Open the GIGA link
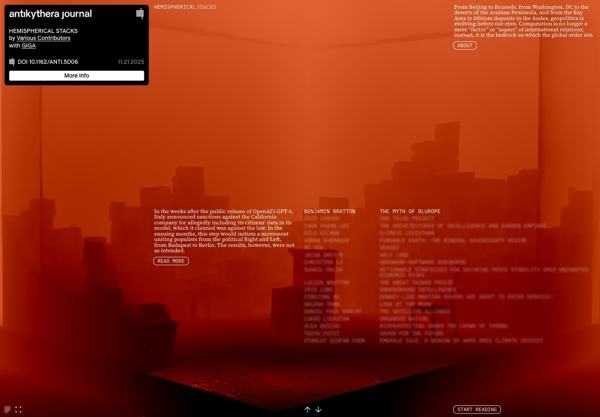Viewport: 600px width, 417px height. (x=28, y=46)
